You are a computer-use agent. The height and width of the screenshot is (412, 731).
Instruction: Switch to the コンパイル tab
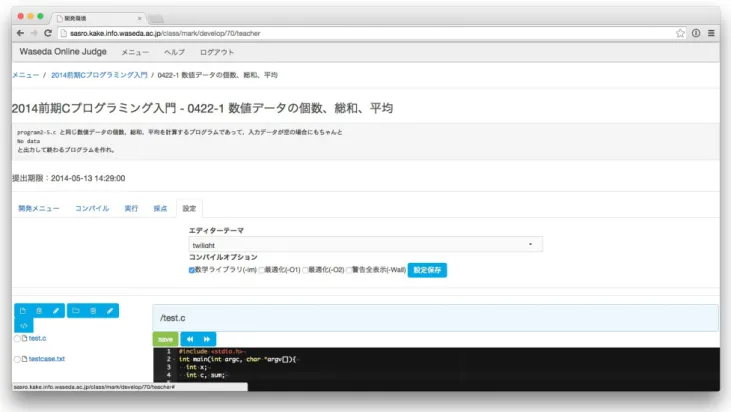92,208
